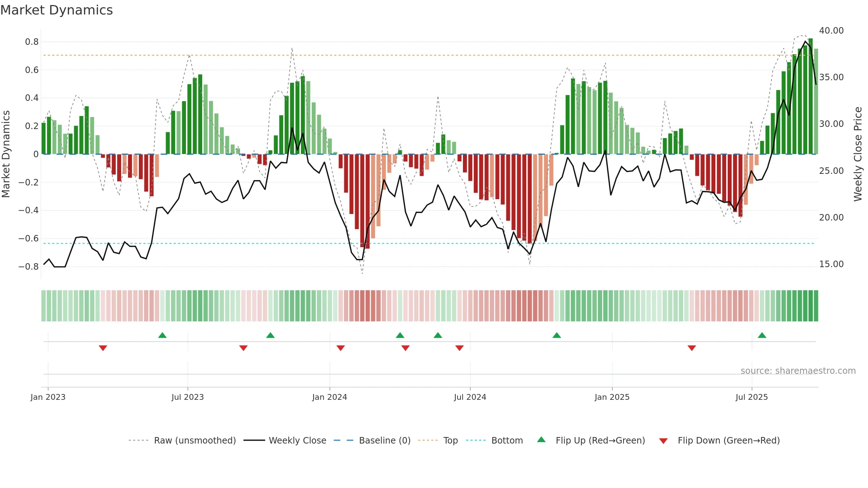This screenshot has width=868, height=488.
Task: Click the −0.4 left axis tick label
Action: tap(29, 210)
